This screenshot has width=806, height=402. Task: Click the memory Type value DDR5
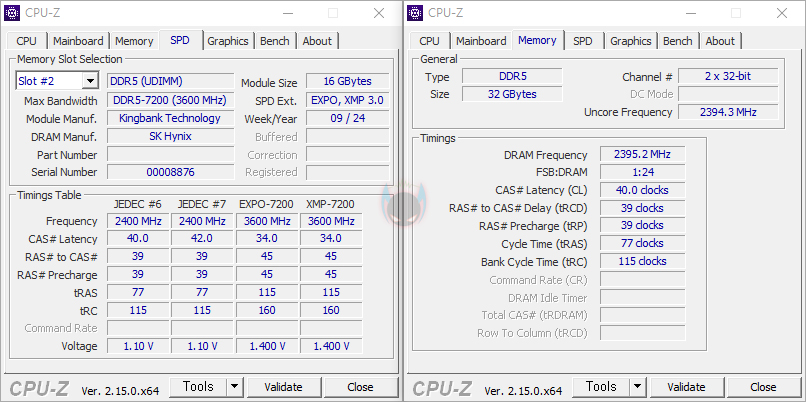coord(512,77)
